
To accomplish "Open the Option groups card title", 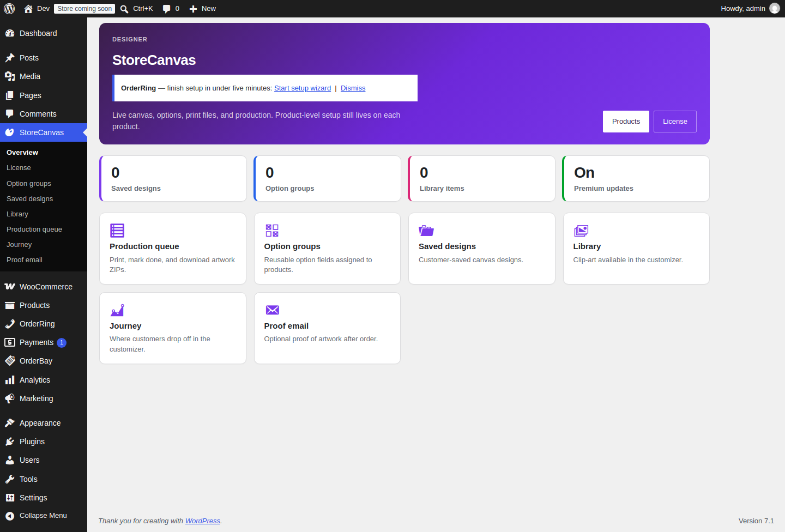I will pos(292,246).
